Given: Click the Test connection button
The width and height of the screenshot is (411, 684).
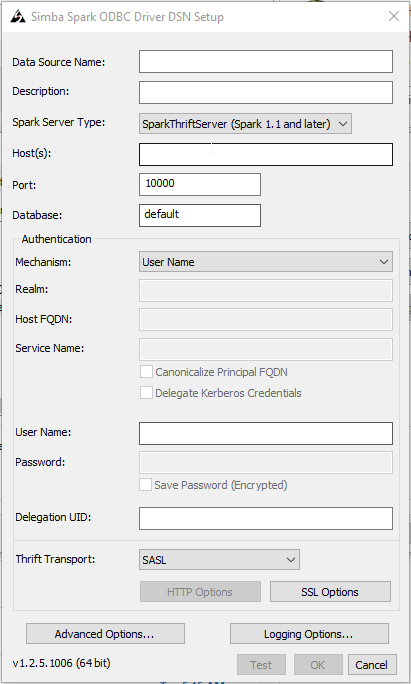Looking at the screenshot, I should pos(261,665).
